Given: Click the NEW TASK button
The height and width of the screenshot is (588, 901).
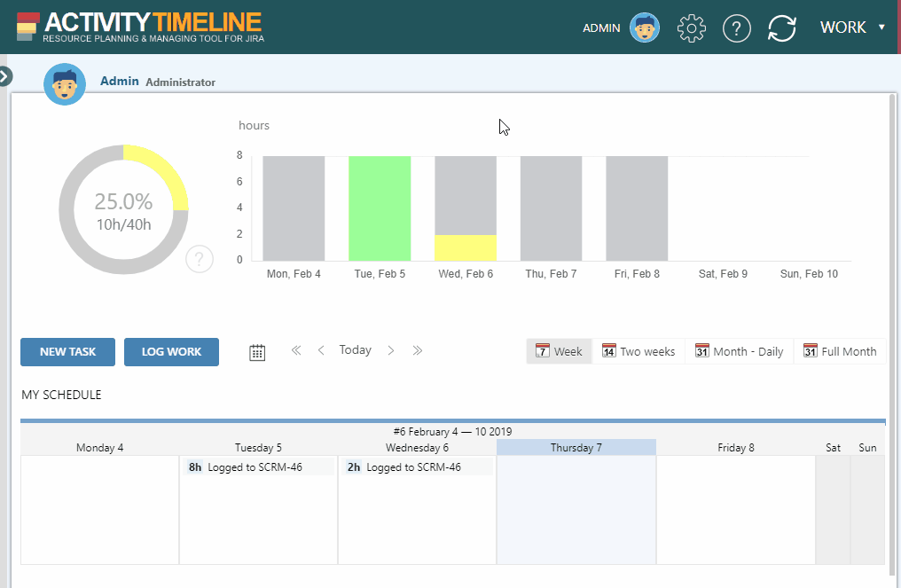Looking at the screenshot, I should click(x=67, y=352).
